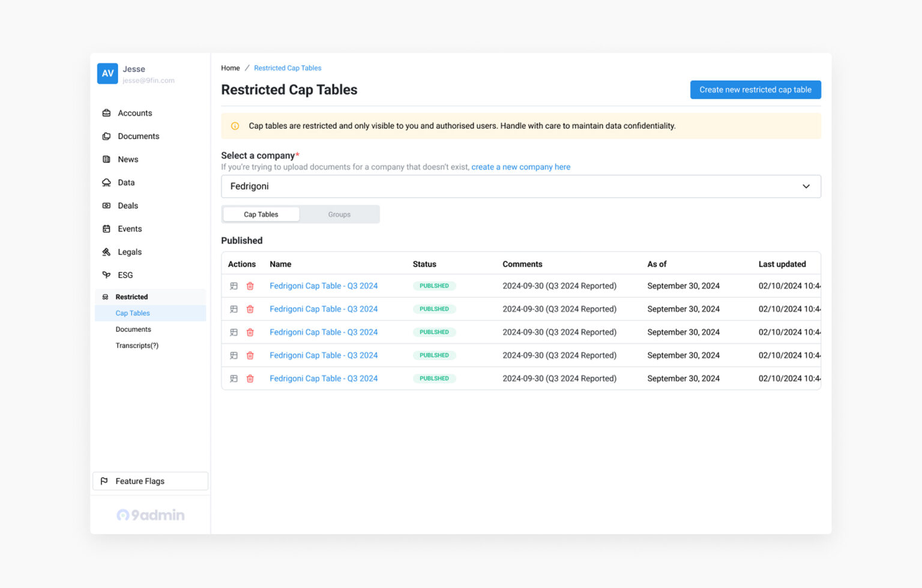
Task: Open the Fedrigoni company dropdown
Action: [x=521, y=187]
